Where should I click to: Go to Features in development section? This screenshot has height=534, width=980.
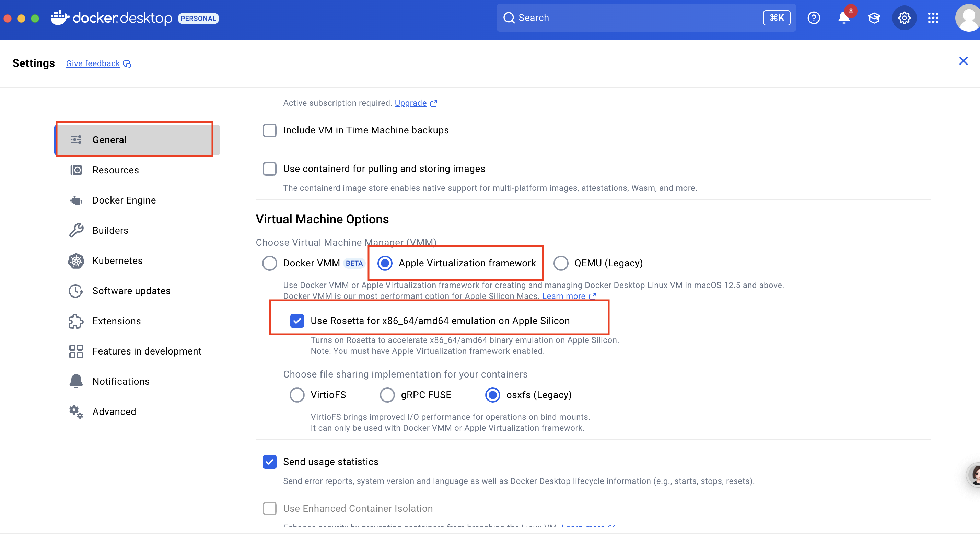pyautogui.click(x=137, y=351)
